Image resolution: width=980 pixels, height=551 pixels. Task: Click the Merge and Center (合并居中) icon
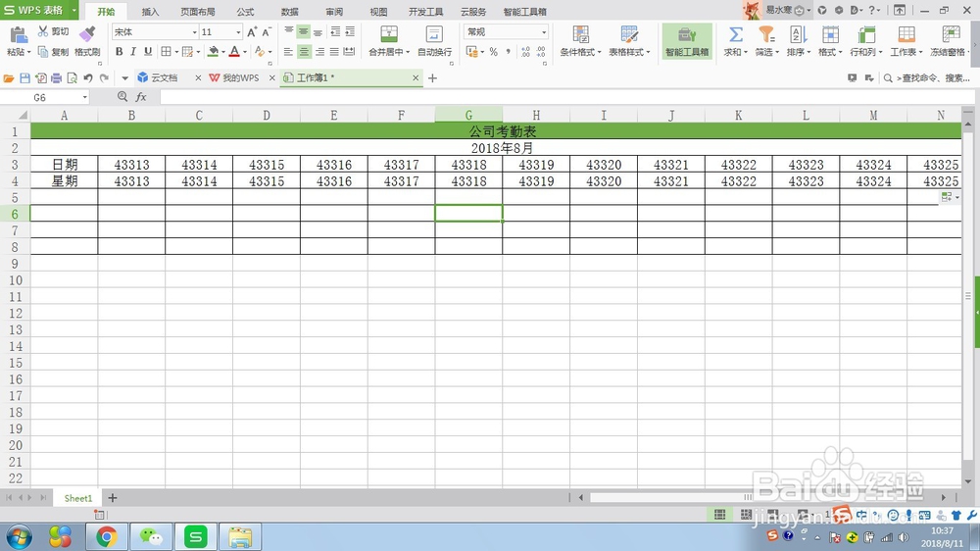(389, 33)
